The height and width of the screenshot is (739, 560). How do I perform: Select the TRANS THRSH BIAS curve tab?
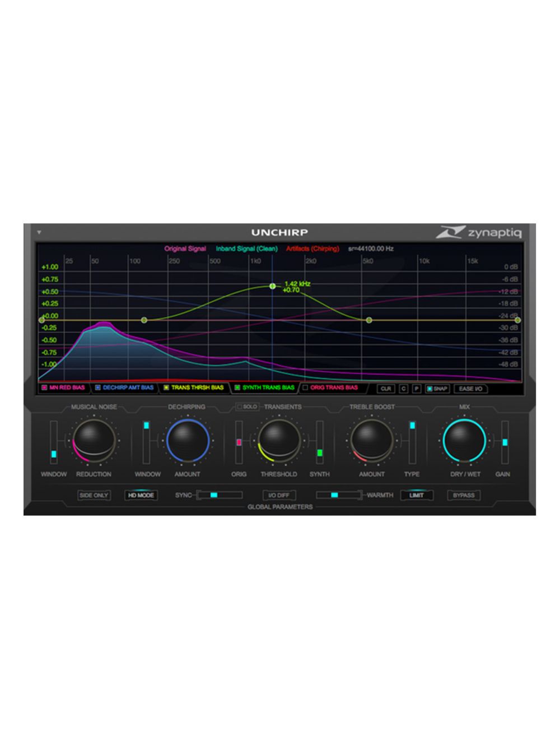[193, 387]
